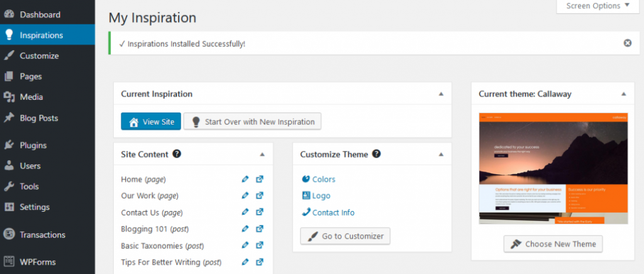Open the Colors customization link

[318, 179]
